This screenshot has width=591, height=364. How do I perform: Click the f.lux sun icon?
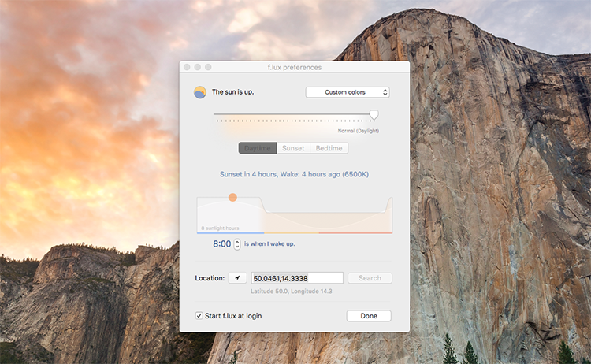[x=200, y=92]
